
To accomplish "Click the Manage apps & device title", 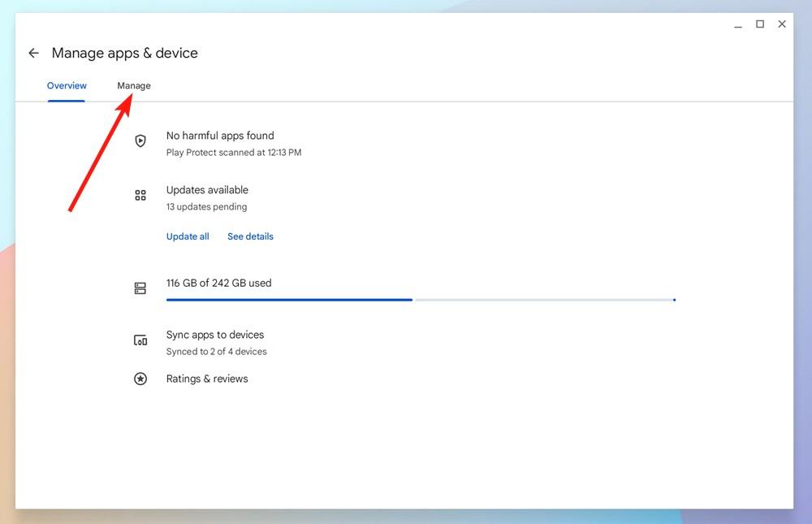I will [125, 53].
